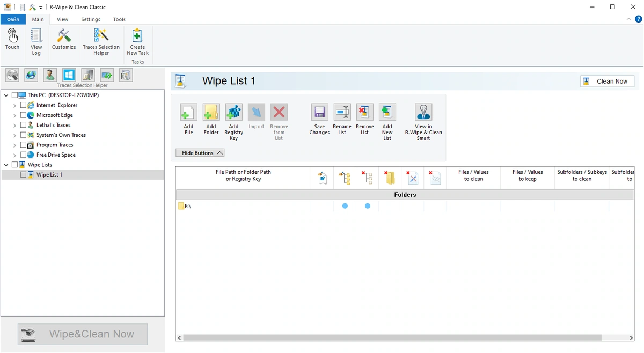Click the red-X-folder column header icon
The width and height of the screenshot is (644, 353).
pyautogui.click(x=390, y=178)
